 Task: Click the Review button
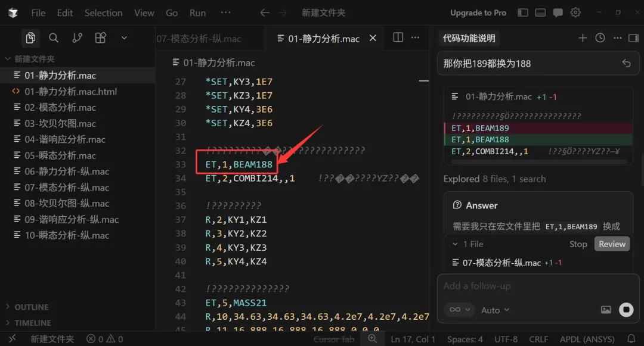coord(612,244)
